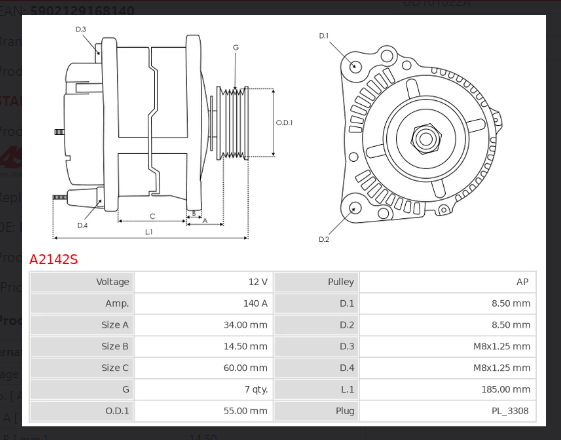Viewport: 561px width, 440px height.
Task: Select the 14.50 mm value in table
Action: (204, 346)
